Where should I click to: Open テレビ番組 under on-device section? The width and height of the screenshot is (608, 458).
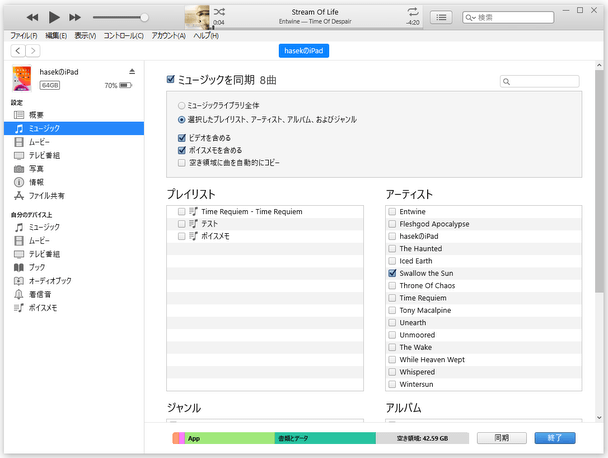click(x=74, y=254)
